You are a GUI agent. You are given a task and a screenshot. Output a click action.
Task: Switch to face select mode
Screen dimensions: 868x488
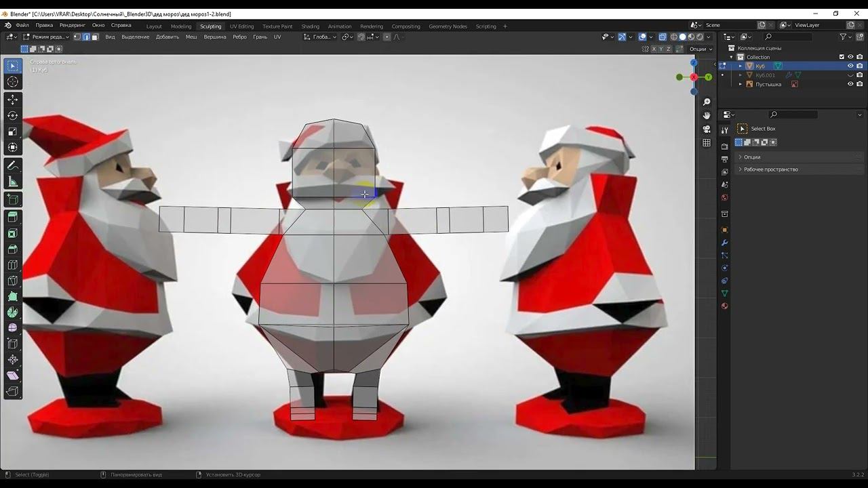[95, 37]
